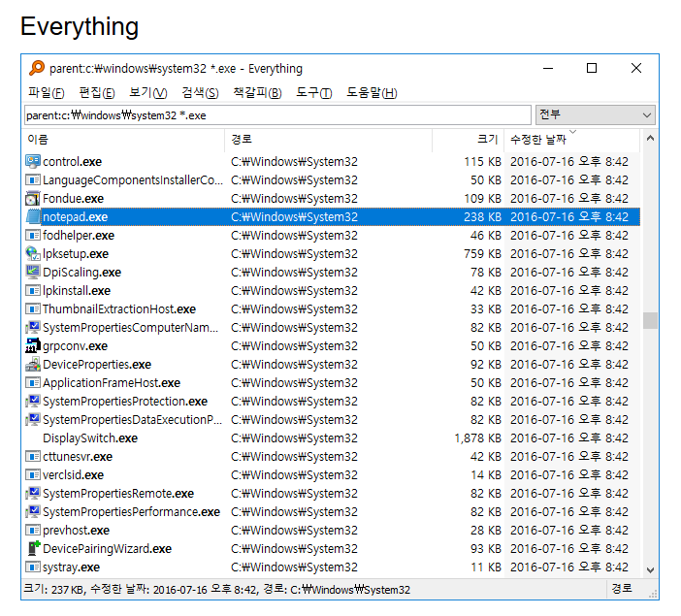Open the 도구(T) menu

(313, 92)
